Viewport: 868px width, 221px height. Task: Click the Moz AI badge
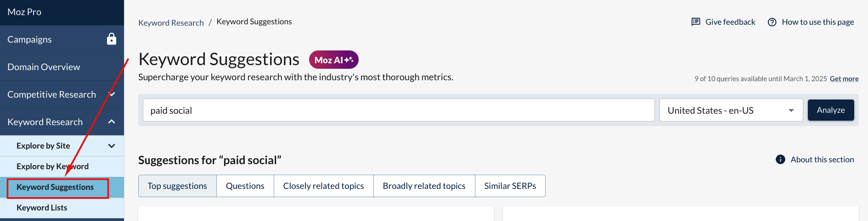333,60
